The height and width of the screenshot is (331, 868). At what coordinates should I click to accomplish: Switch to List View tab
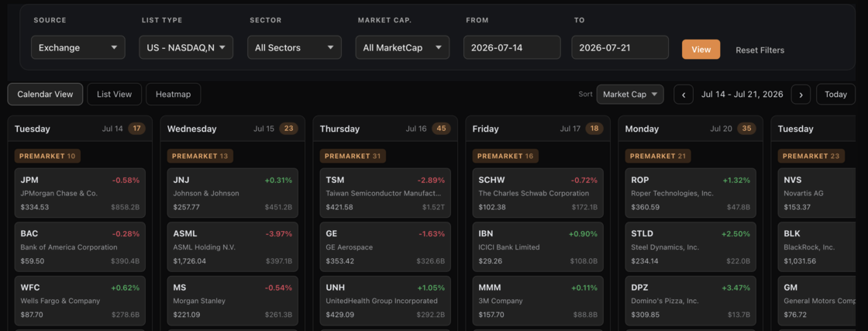tap(115, 94)
